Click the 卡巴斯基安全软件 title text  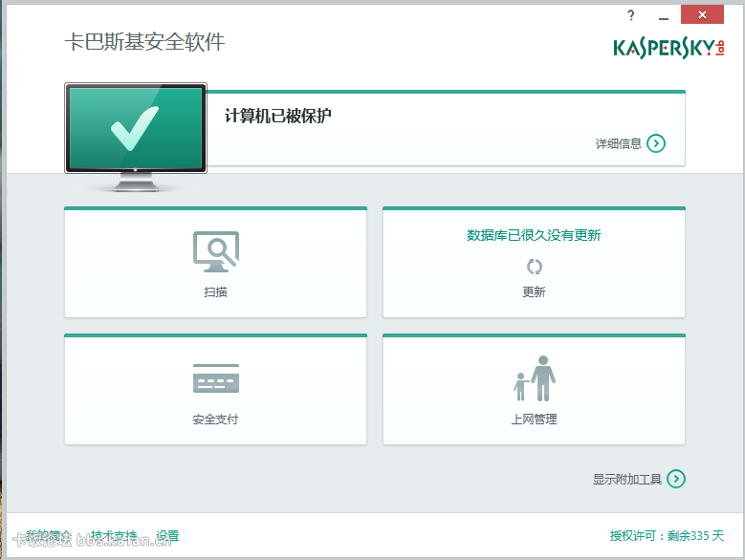click(x=144, y=42)
